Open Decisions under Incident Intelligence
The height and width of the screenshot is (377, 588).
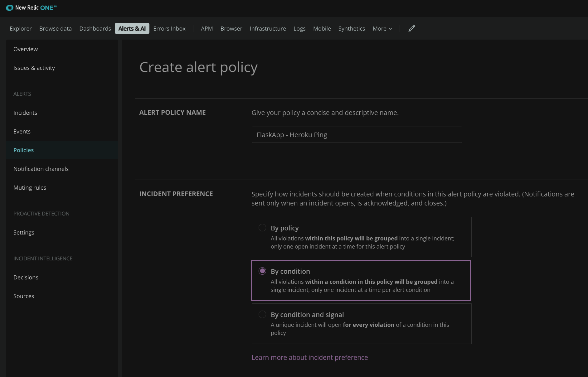pyautogui.click(x=62, y=277)
